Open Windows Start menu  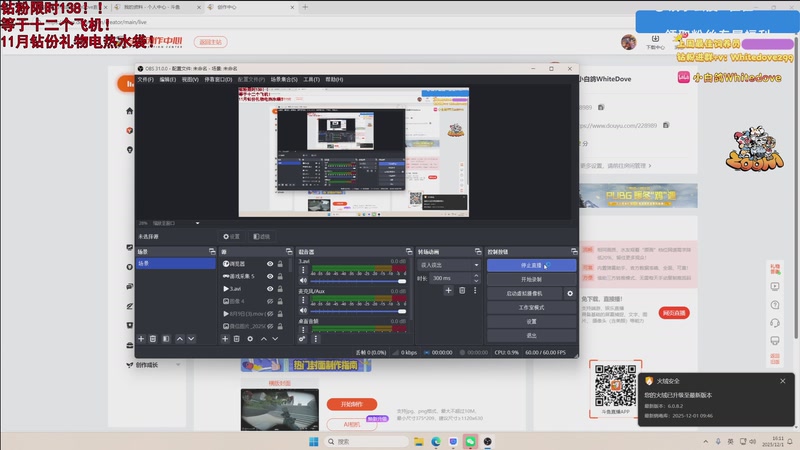[314, 441]
